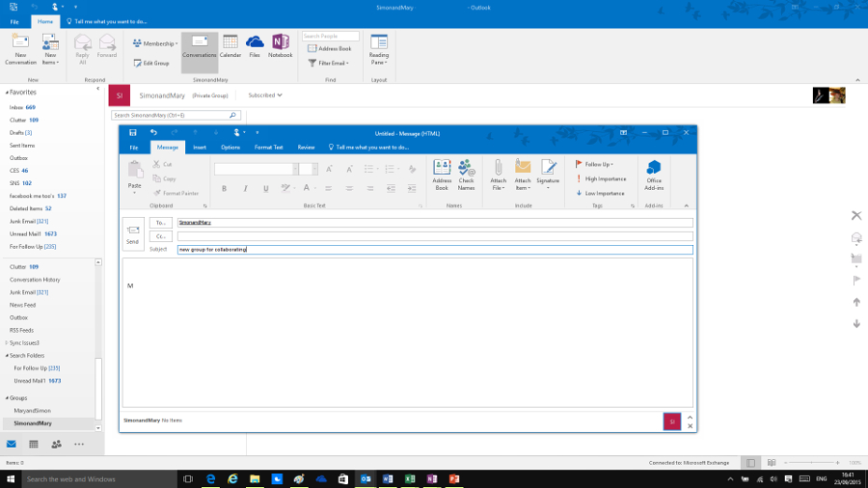This screenshot has height=488, width=868.
Task: Click the Send button
Action: pos(133,234)
